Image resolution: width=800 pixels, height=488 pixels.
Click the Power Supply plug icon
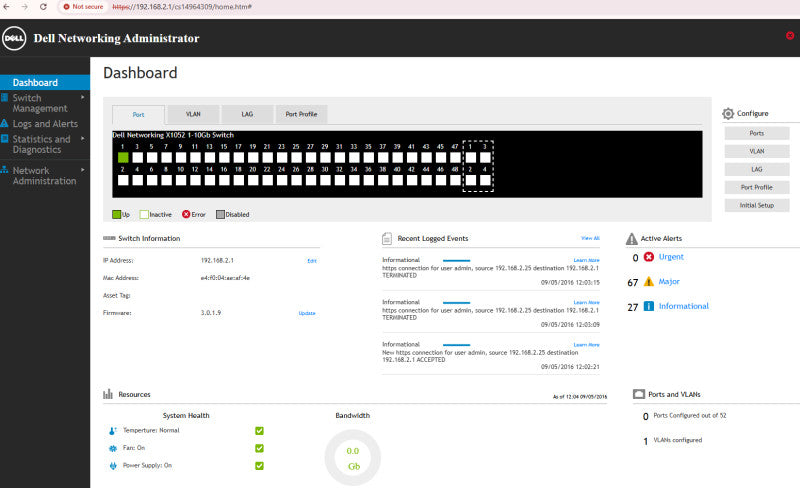click(x=113, y=466)
